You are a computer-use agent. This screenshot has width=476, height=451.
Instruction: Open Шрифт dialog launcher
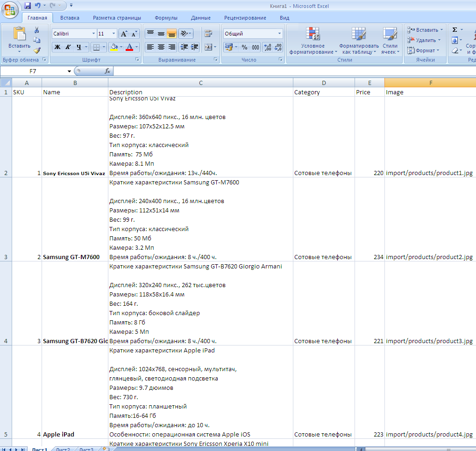(137, 59)
